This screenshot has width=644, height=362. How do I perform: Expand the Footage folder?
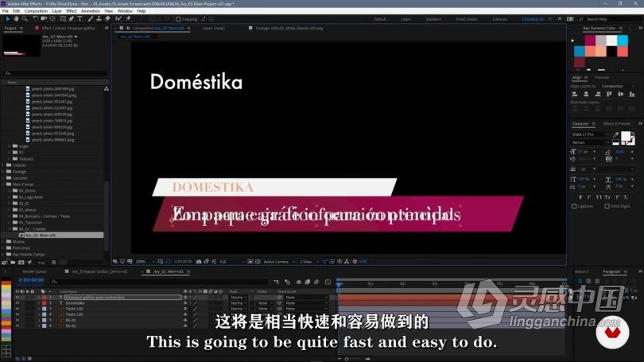3,172
